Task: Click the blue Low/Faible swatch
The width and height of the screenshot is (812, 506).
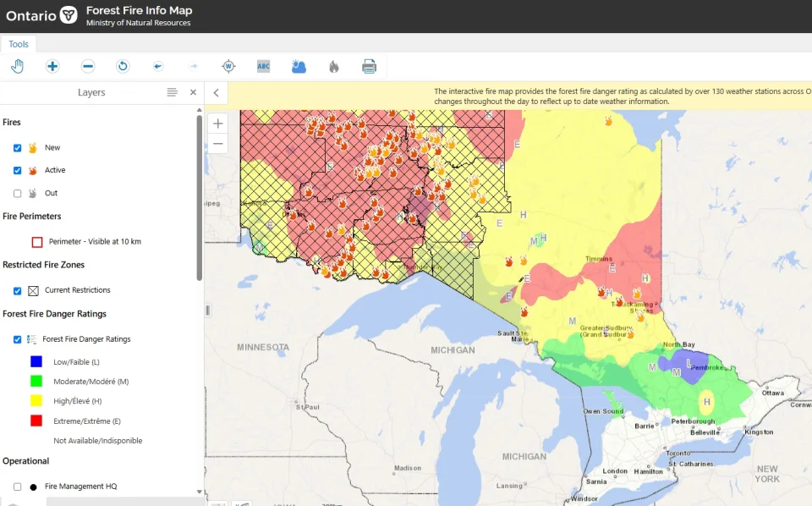Action: click(x=36, y=361)
